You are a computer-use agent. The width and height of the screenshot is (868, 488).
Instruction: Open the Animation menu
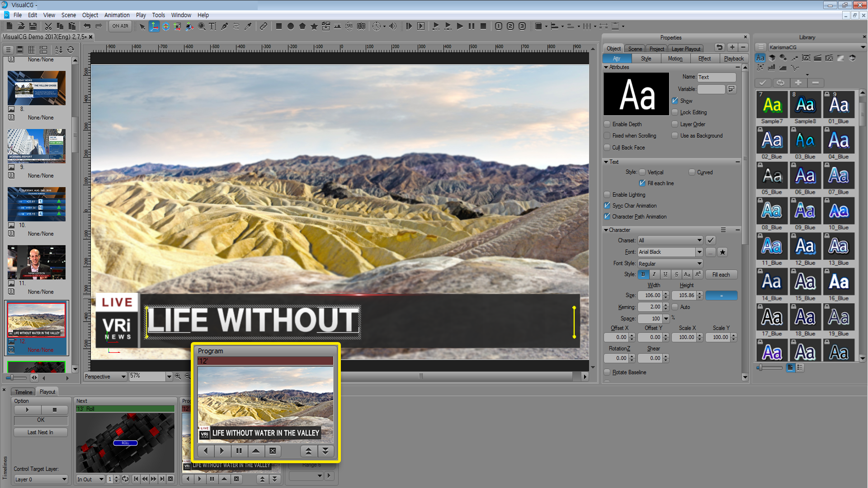click(x=117, y=15)
